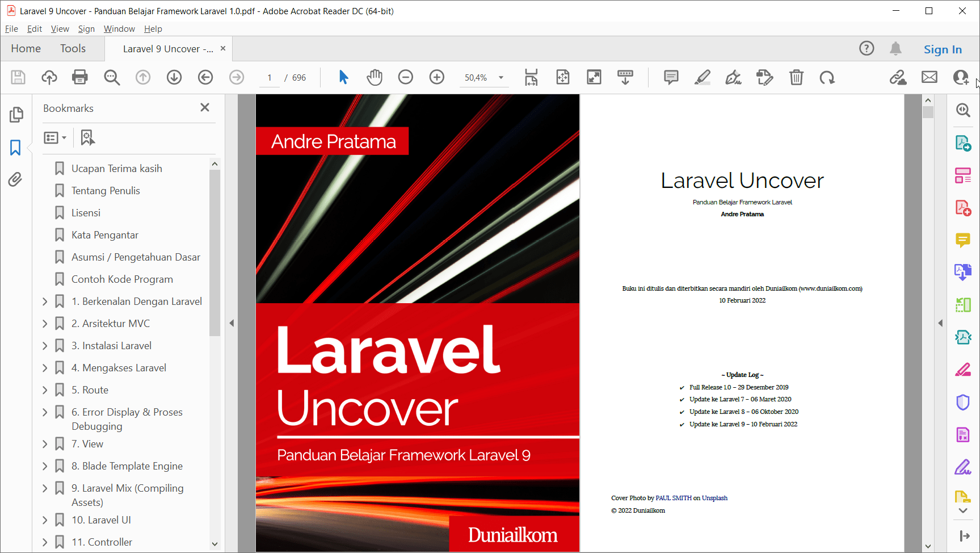Click the Bookmarks panel ribbon icon
980x553 pixels.
click(x=15, y=148)
